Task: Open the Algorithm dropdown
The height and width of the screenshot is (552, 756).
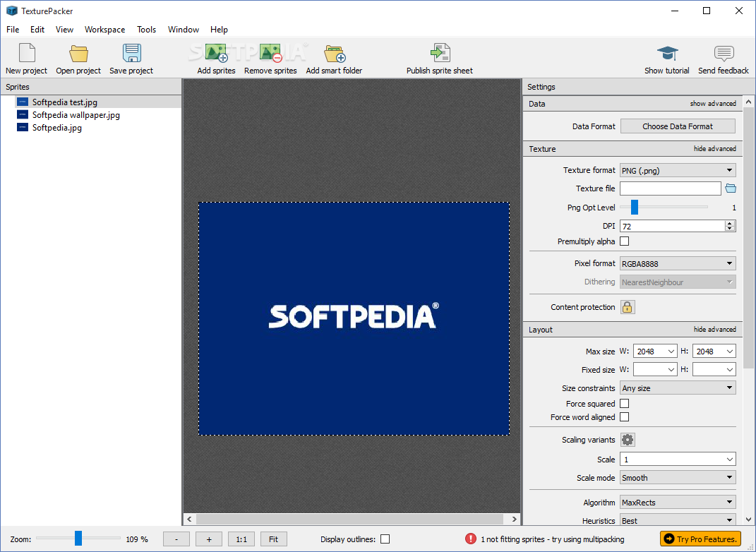Action: click(x=678, y=503)
